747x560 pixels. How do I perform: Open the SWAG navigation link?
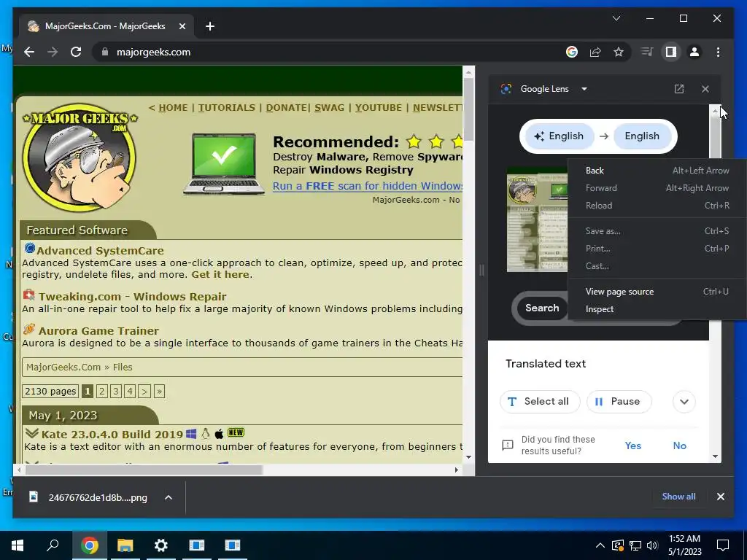[x=329, y=108]
